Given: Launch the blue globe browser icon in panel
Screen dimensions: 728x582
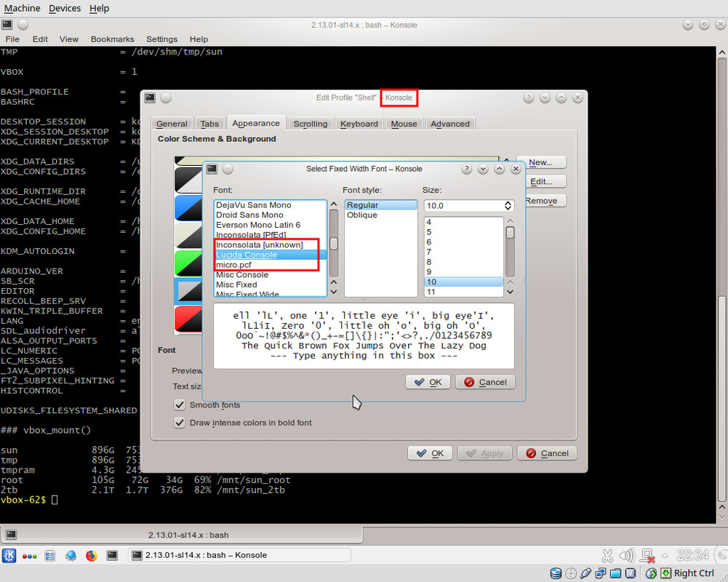Looking at the screenshot, I should 71,556.
